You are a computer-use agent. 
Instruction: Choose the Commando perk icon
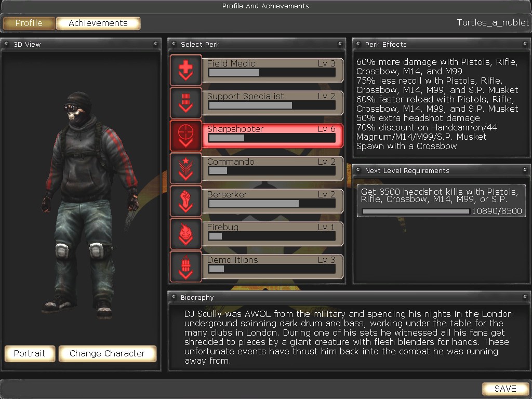tap(185, 168)
